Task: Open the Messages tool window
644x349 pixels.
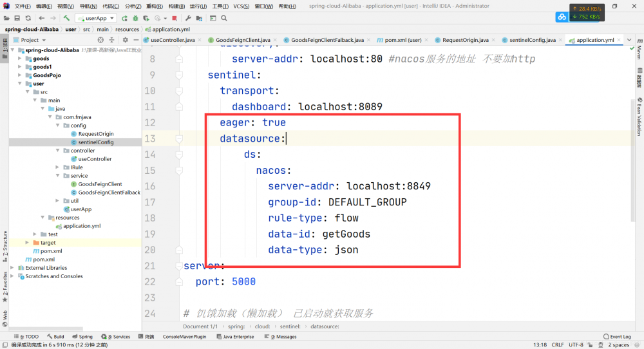Action: point(281,337)
